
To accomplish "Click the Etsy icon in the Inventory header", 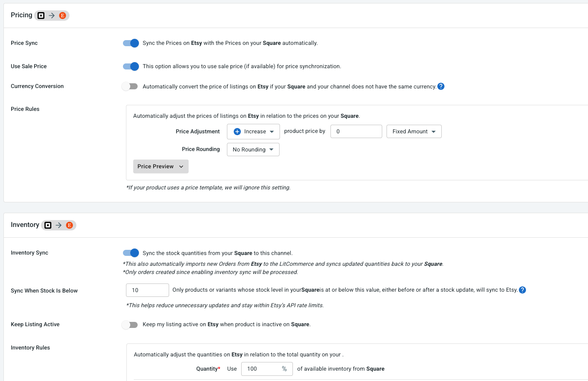I will pos(69,225).
